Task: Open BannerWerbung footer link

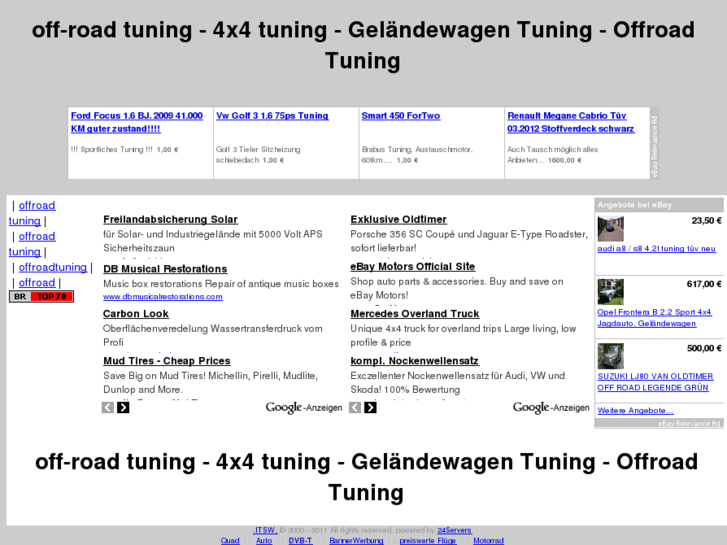Action: [x=356, y=541]
